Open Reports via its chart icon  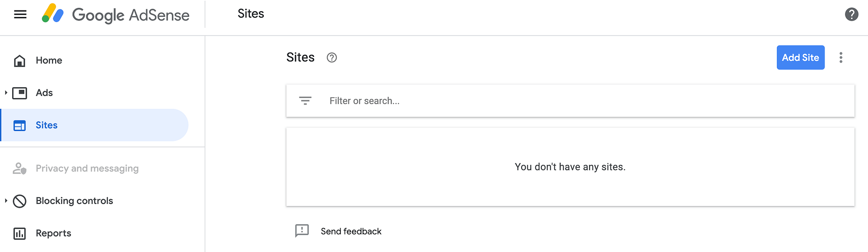point(19,233)
